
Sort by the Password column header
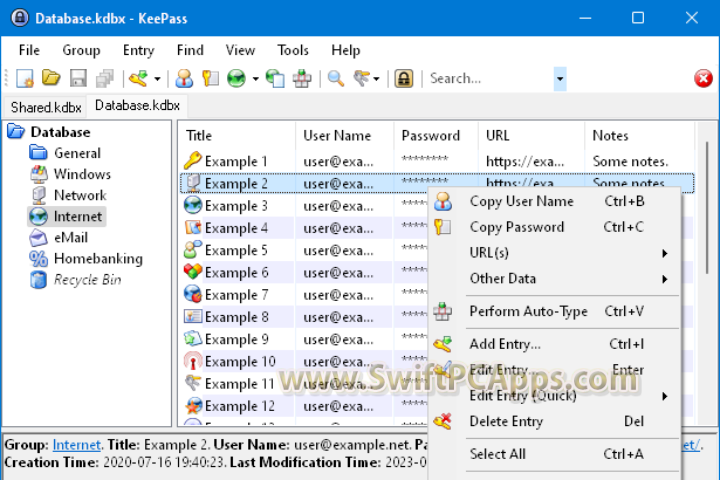coord(436,136)
